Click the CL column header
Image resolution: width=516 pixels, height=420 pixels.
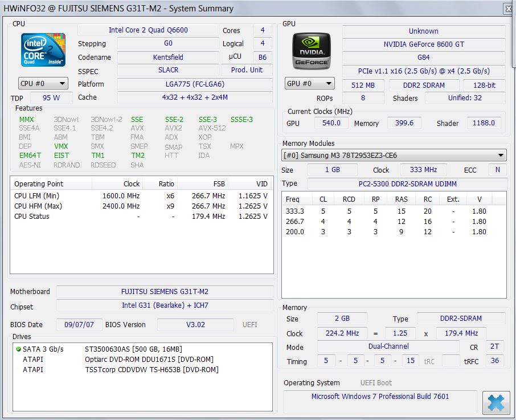[323, 199]
